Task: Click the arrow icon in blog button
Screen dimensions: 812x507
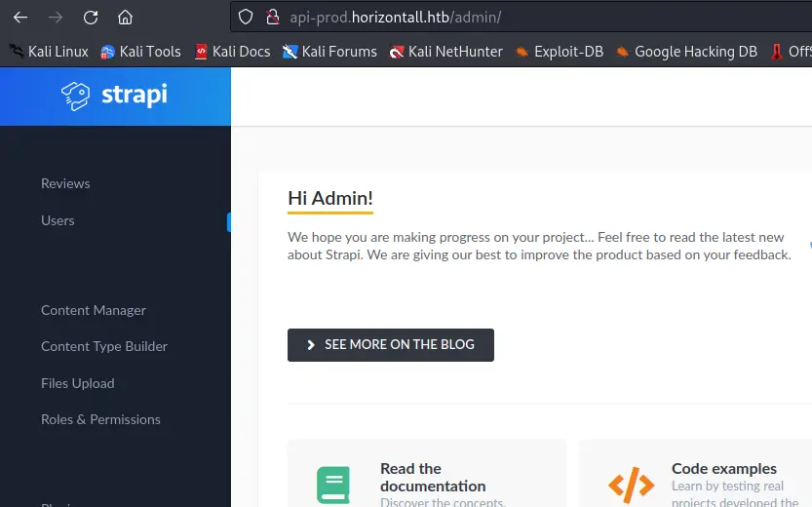Action: (311, 345)
